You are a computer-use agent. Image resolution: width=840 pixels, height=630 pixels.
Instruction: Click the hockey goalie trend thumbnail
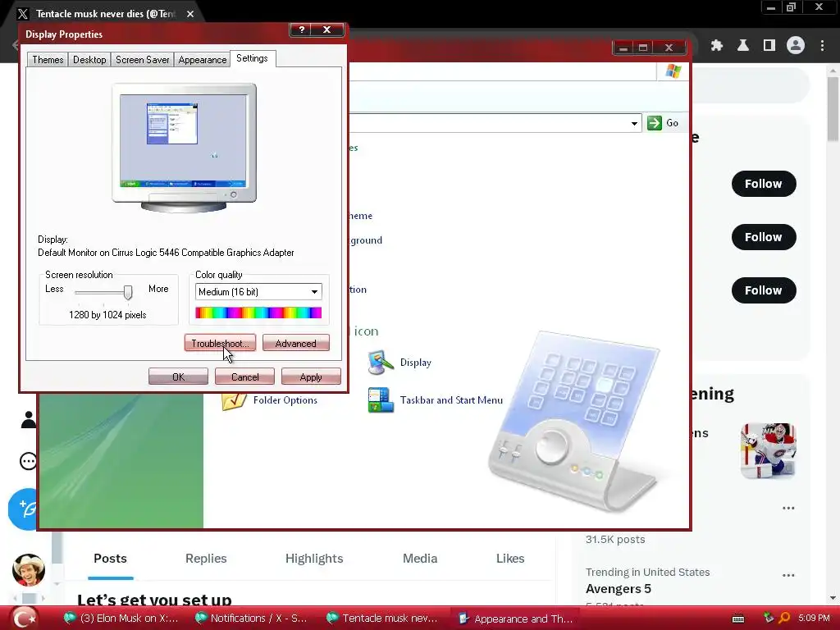pyautogui.click(x=768, y=450)
